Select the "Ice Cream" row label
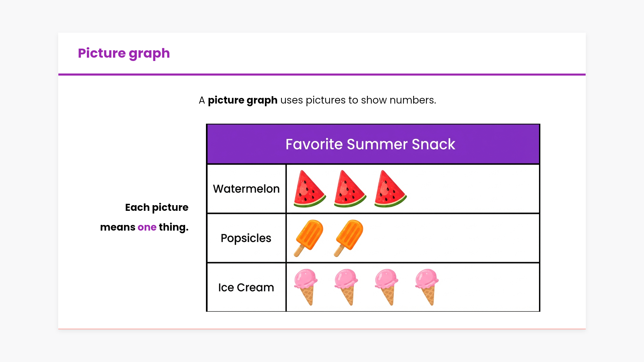 point(246,288)
